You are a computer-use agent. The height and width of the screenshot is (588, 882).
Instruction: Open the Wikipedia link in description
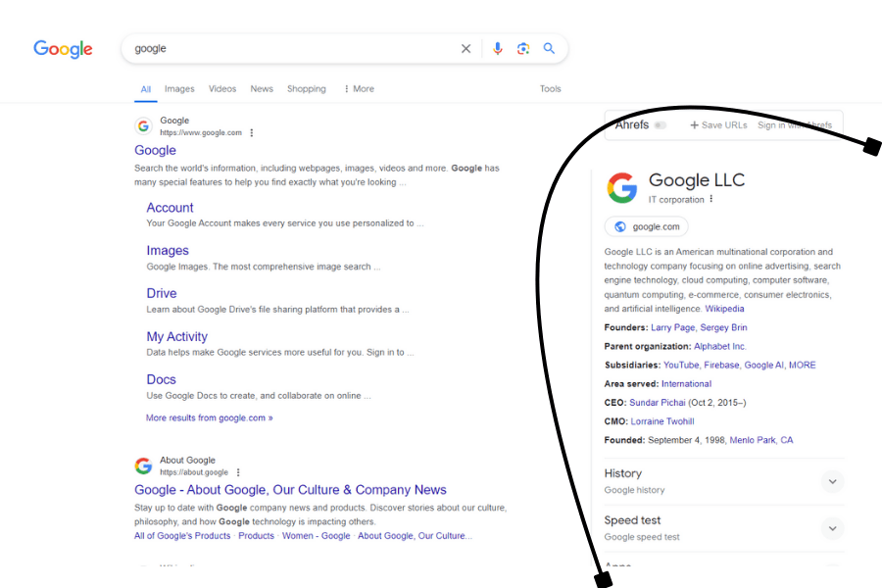coord(724,309)
